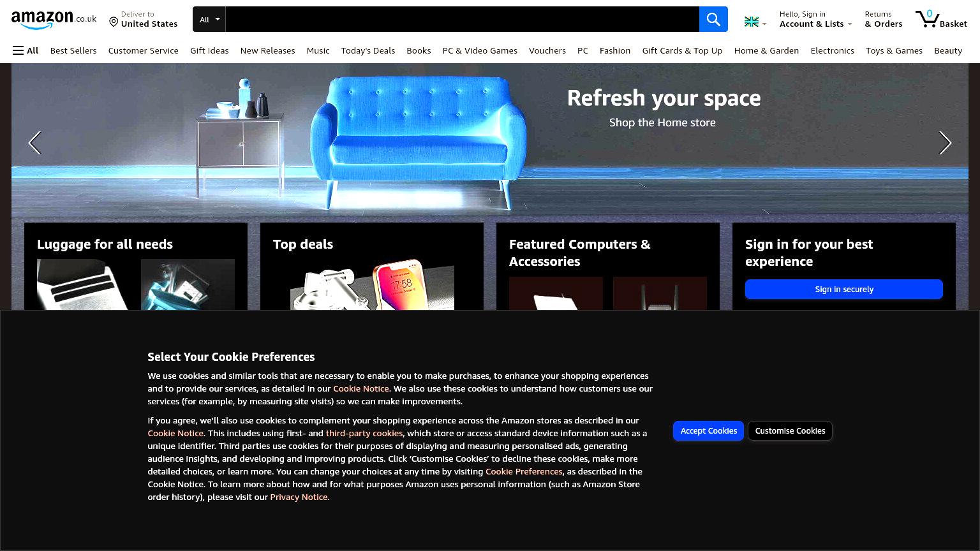Open the All search category dropdown
The width and height of the screenshot is (980, 551).
point(209,19)
